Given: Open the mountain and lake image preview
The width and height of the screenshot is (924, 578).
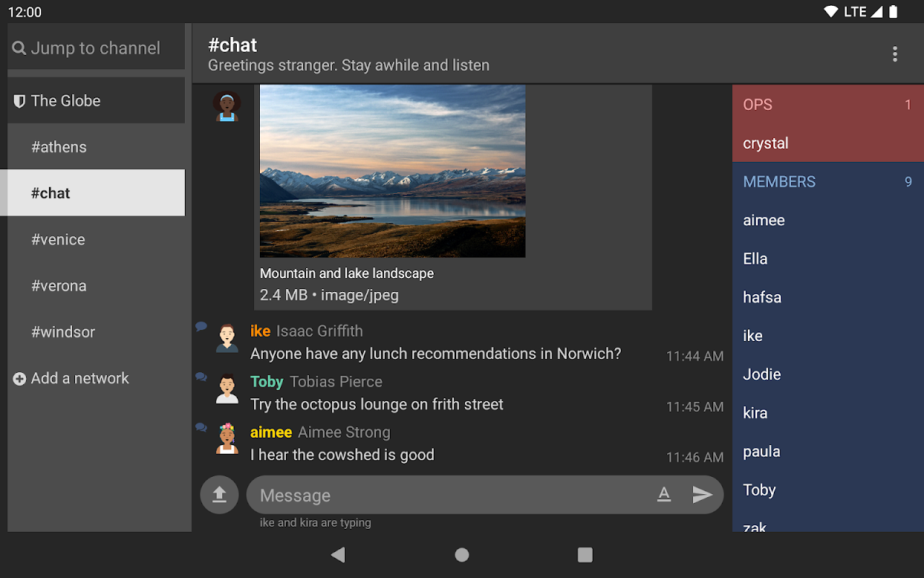Looking at the screenshot, I should 392,171.
